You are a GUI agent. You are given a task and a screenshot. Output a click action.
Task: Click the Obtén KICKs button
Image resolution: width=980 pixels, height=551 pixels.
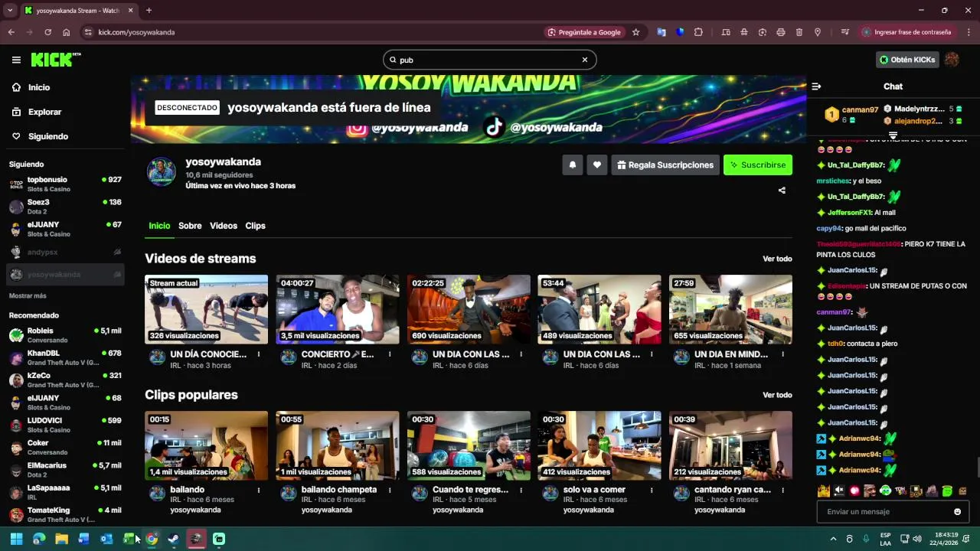908,60
